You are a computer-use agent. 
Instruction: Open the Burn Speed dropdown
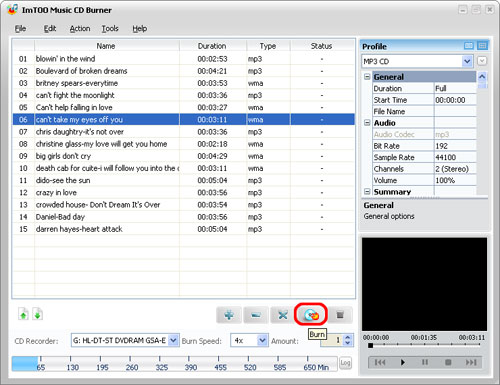coord(262,340)
